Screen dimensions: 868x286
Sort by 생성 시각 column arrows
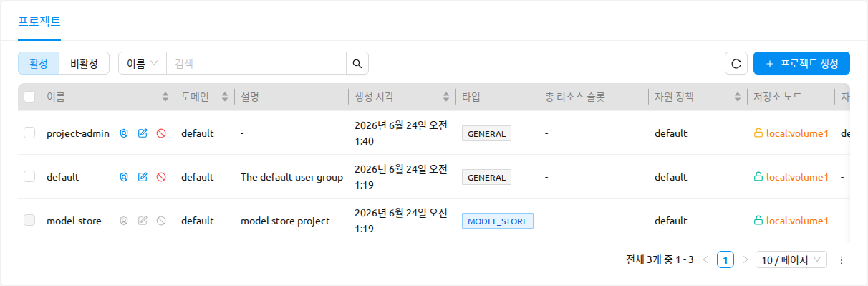(x=447, y=97)
